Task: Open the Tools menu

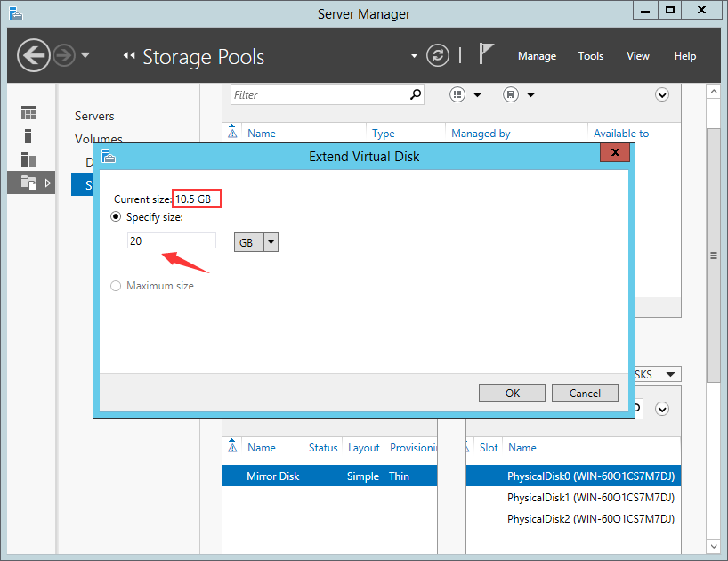Action: pyautogui.click(x=590, y=55)
